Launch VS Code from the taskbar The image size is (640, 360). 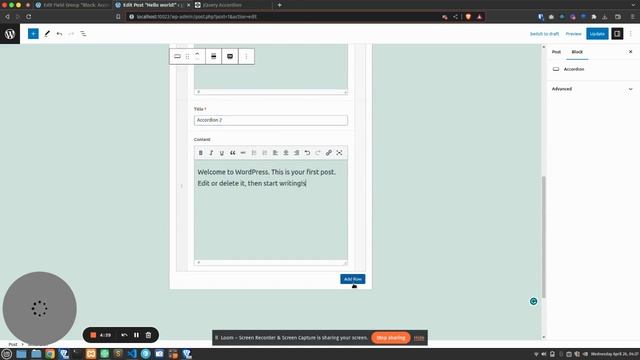(131, 354)
